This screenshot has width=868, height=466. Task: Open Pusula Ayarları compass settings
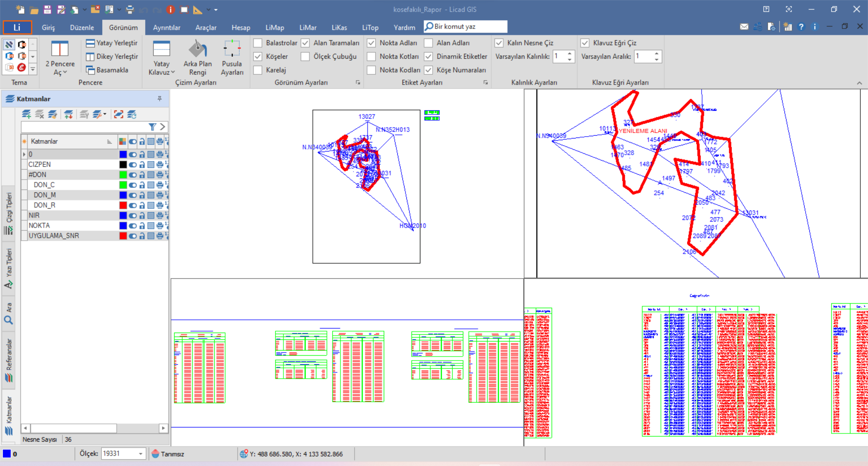(232, 57)
